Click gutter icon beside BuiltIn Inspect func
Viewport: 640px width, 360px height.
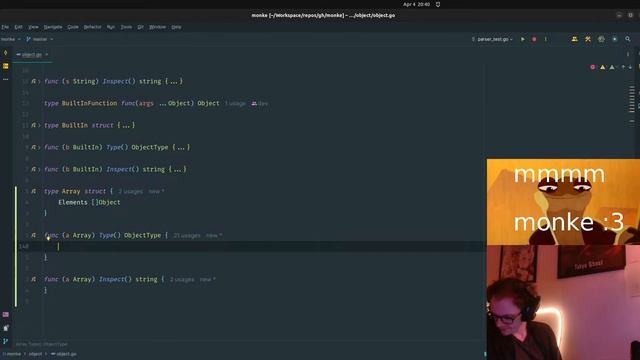[x=33, y=169]
